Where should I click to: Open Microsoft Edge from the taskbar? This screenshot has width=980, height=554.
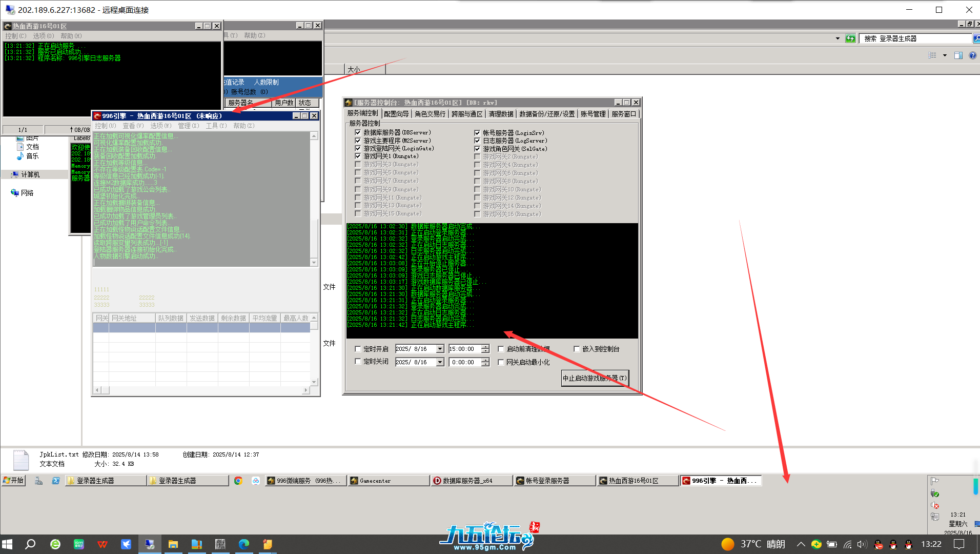tap(244, 544)
